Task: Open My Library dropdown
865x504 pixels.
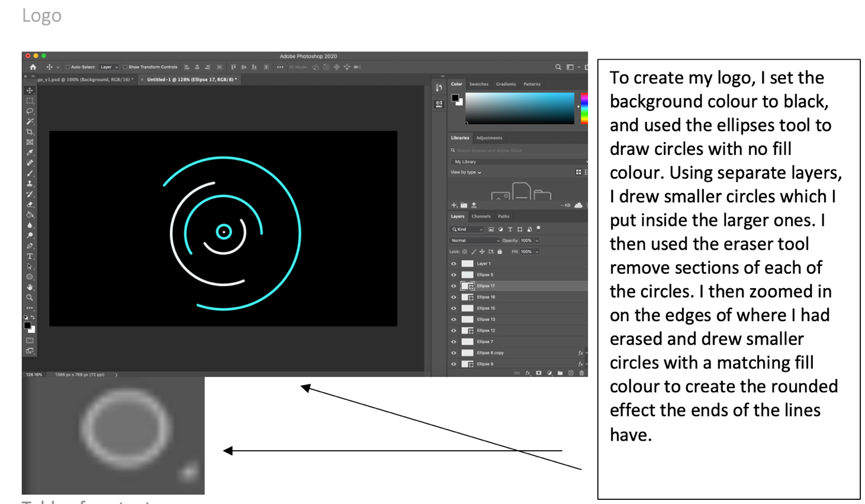Action: tap(519, 161)
